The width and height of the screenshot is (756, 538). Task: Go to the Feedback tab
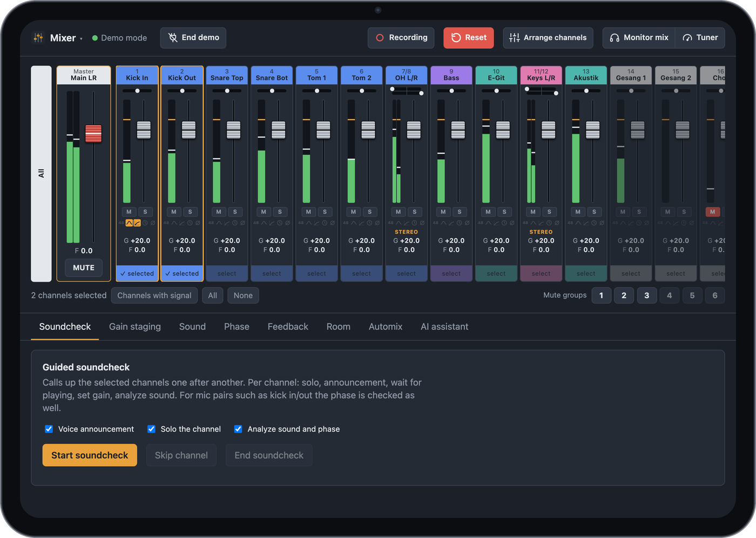[x=288, y=327]
